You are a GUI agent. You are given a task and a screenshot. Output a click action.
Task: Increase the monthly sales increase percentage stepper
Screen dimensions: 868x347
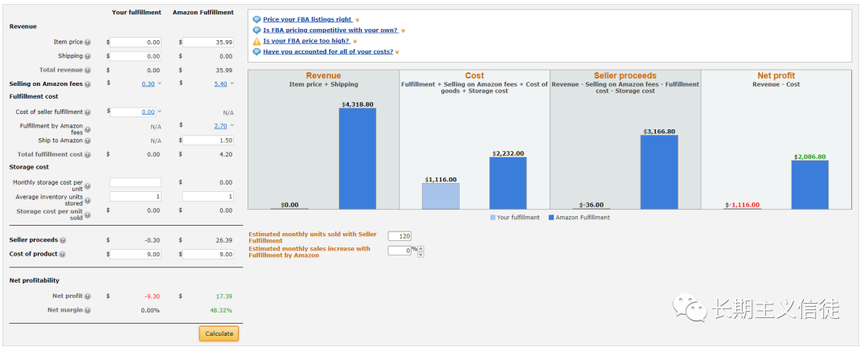(420, 248)
